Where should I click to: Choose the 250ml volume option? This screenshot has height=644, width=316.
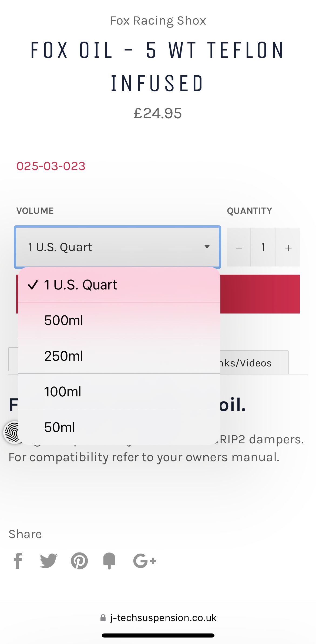click(x=119, y=356)
